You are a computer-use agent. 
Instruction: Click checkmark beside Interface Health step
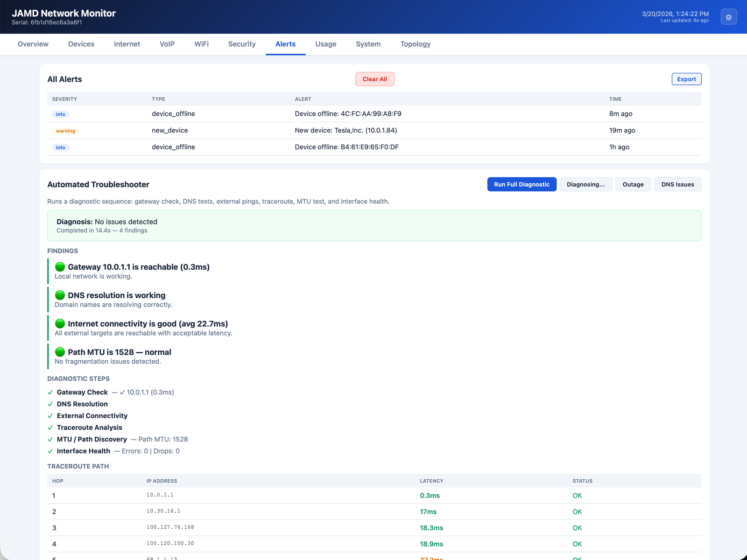tap(50, 451)
